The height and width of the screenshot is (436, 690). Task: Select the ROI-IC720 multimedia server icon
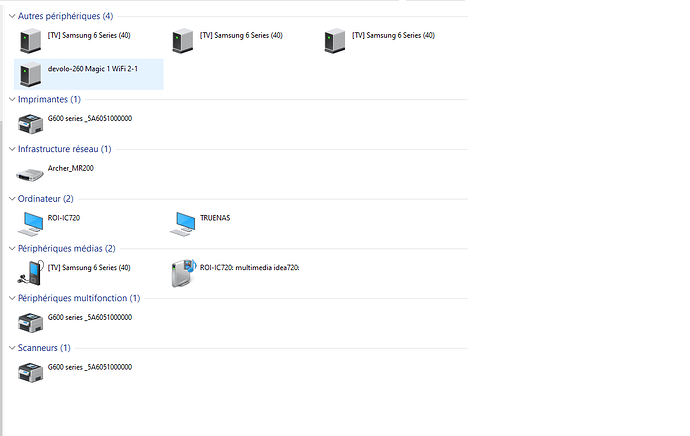click(183, 273)
